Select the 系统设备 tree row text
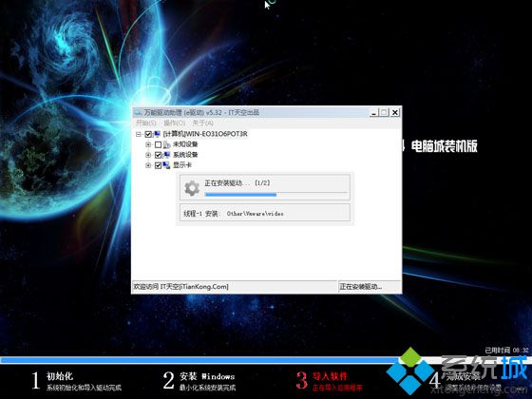 pyautogui.click(x=185, y=155)
